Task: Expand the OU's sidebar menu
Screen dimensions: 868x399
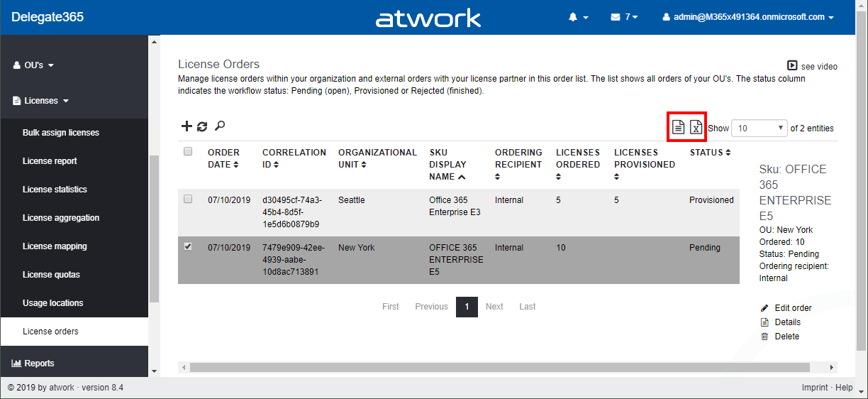Action: [34, 65]
